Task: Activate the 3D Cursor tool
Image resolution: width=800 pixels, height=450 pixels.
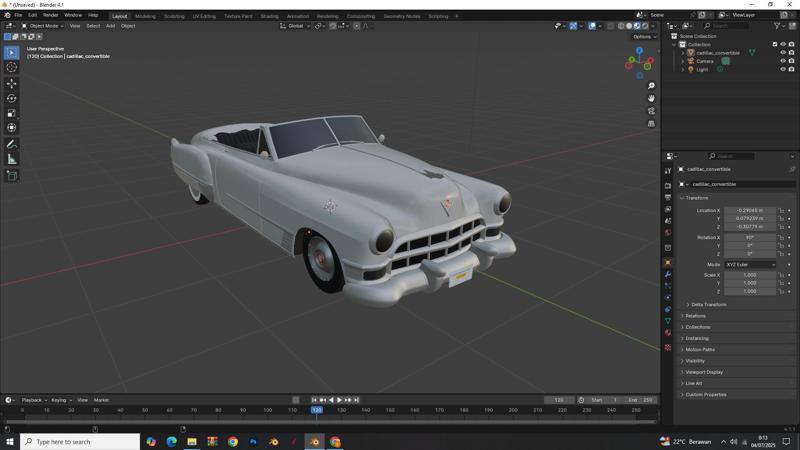Action: (x=12, y=67)
